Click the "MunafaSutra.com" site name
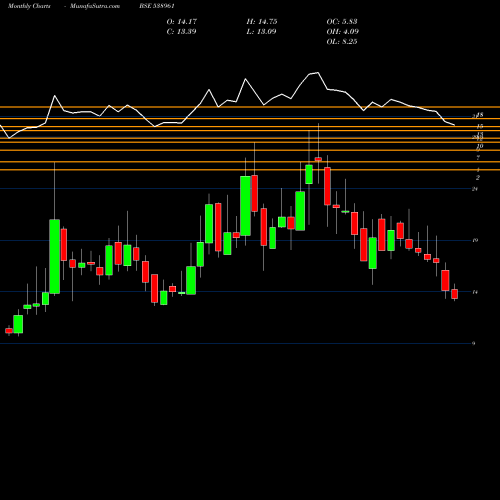Viewport: 500px width, 500px height. click(95, 6)
